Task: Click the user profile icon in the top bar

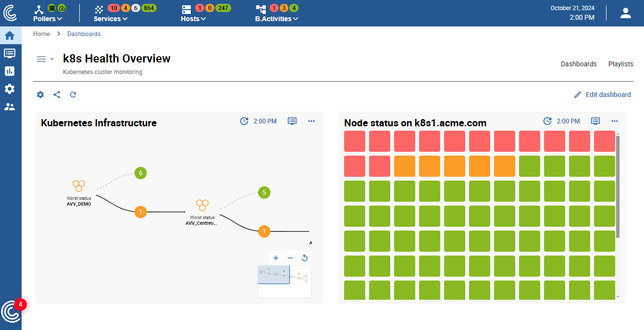Action: tap(625, 13)
